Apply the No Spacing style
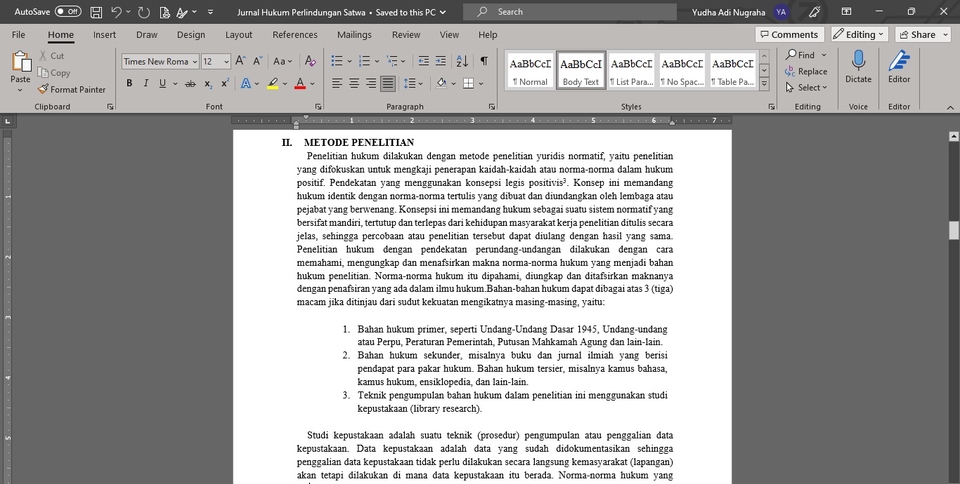Screen dimensions: 960x484 [682, 70]
